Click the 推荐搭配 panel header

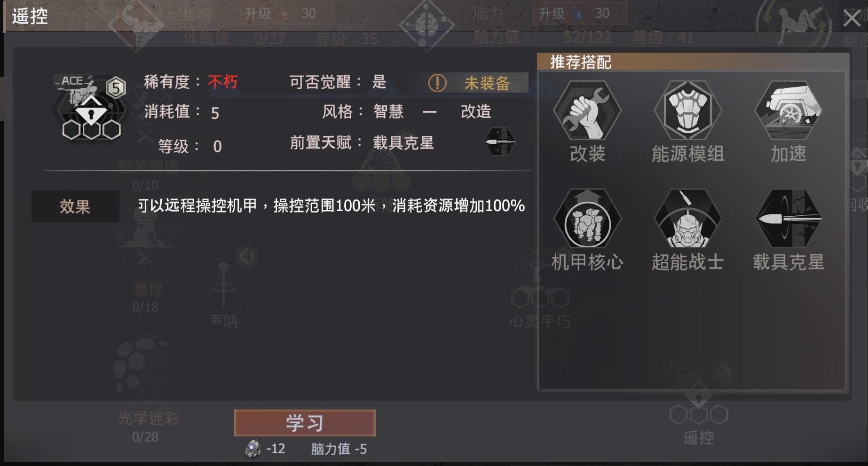(693, 62)
